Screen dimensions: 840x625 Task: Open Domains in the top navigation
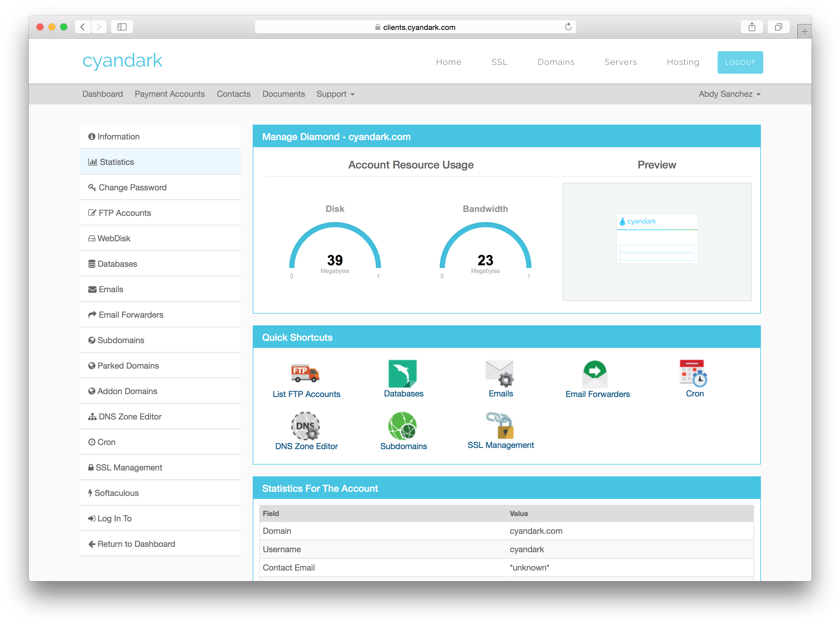(556, 62)
